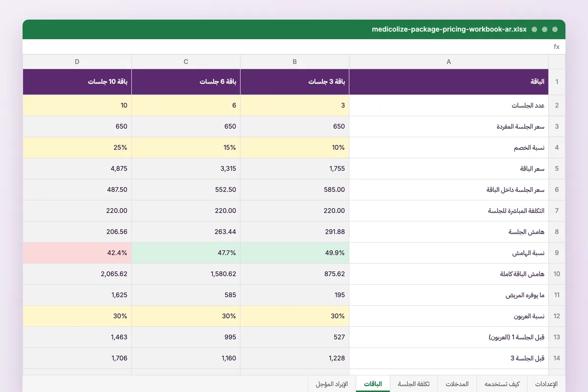
Task: Select the package price cell 3,315
Action: [x=186, y=169]
